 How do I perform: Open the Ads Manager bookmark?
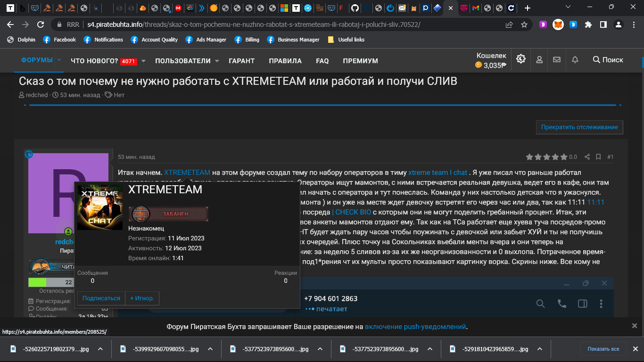point(206,40)
